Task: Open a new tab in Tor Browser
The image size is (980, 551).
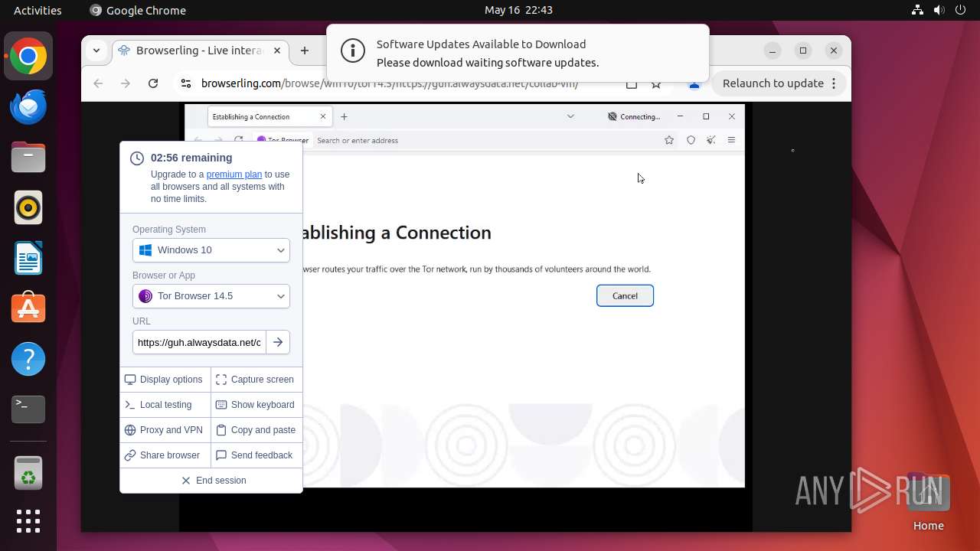Action: point(344,116)
